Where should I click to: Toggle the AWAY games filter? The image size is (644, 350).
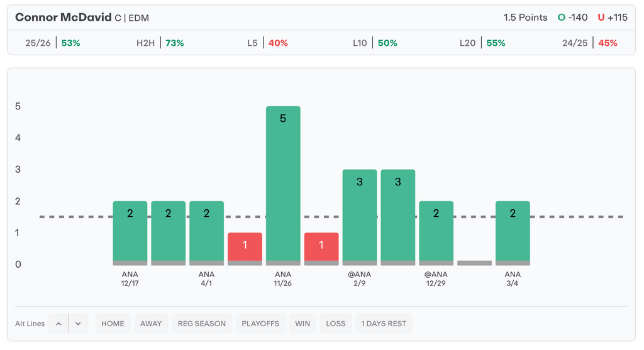click(151, 324)
